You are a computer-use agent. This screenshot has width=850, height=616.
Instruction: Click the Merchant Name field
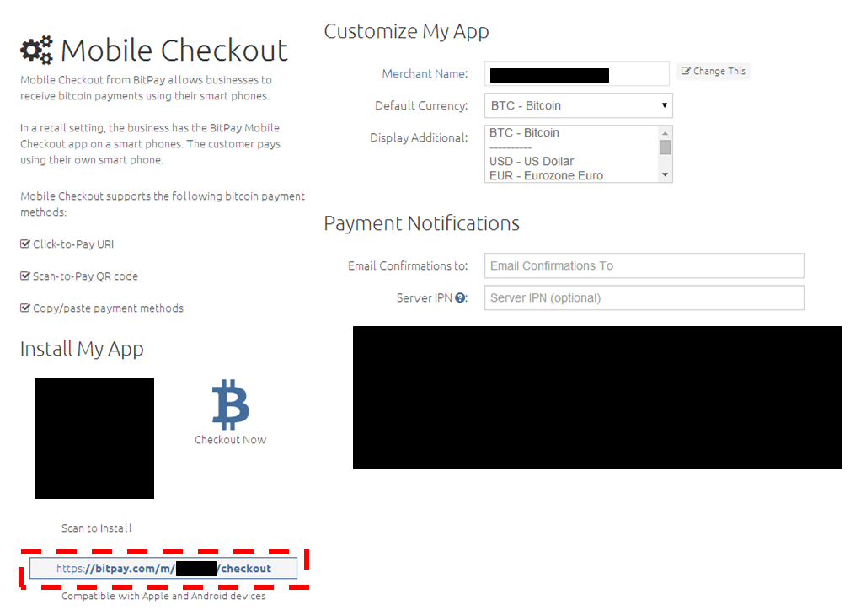(x=577, y=74)
